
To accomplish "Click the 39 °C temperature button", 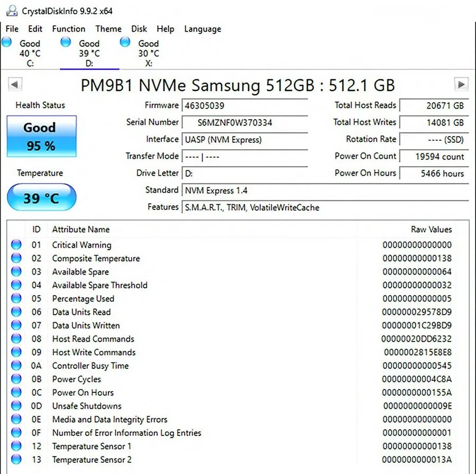I will click(42, 197).
